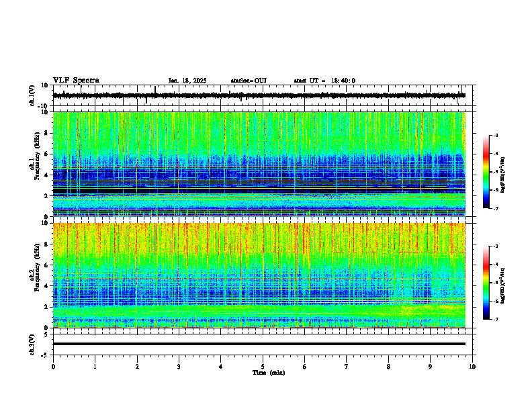Click the time axis tick label "10"
Image resolution: width=532 pixels, height=411 pixels.
tap(472, 367)
